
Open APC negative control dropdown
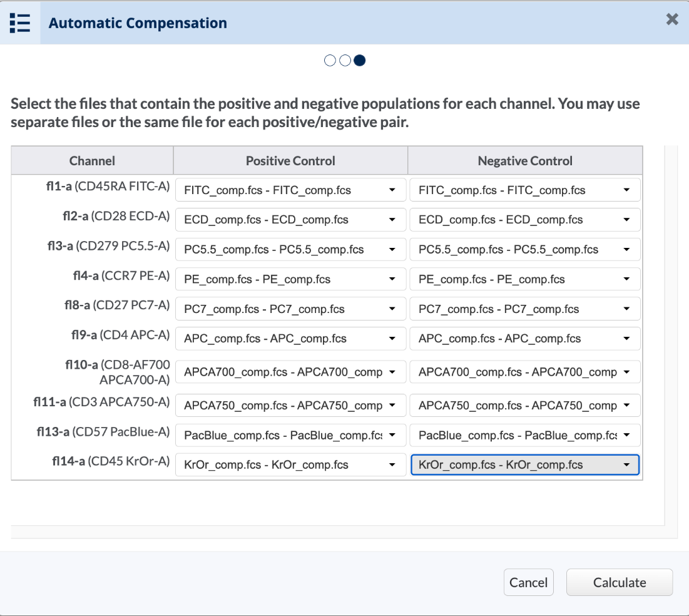tap(524, 339)
